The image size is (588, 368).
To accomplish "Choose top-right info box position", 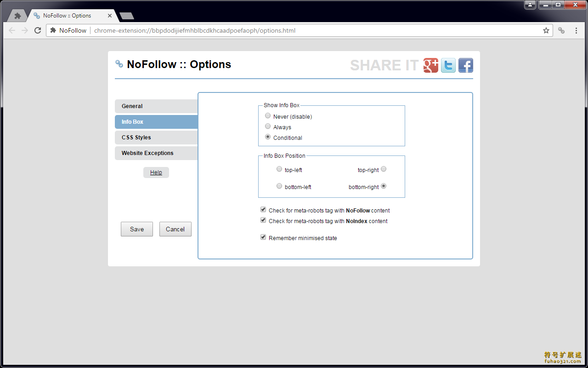I will 384,169.
